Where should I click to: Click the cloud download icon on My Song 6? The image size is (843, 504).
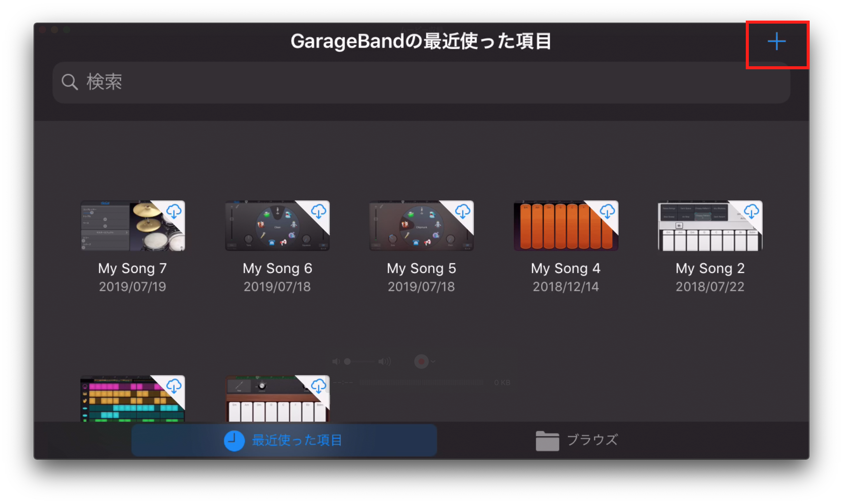point(319,211)
